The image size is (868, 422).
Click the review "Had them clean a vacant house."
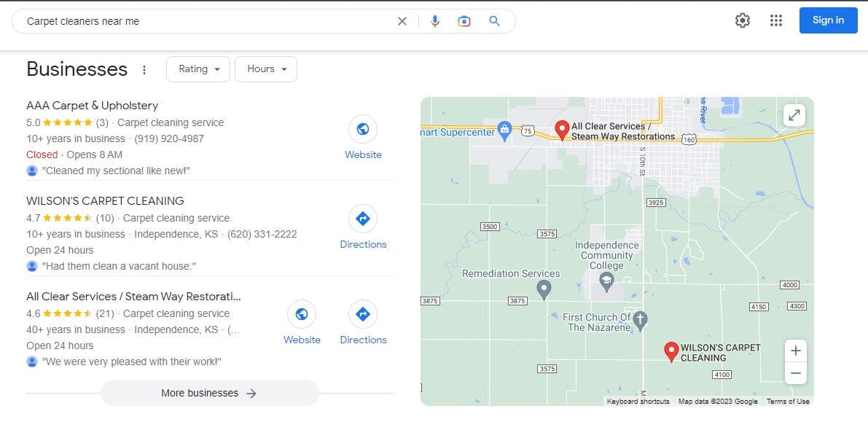tap(119, 266)
